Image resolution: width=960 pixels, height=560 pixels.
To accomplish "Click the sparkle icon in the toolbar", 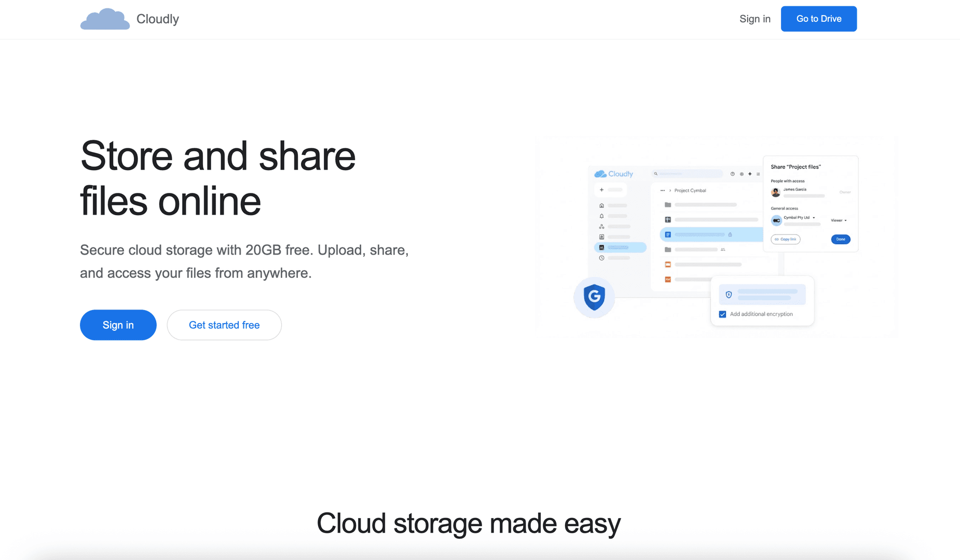I will pos(750,174).
